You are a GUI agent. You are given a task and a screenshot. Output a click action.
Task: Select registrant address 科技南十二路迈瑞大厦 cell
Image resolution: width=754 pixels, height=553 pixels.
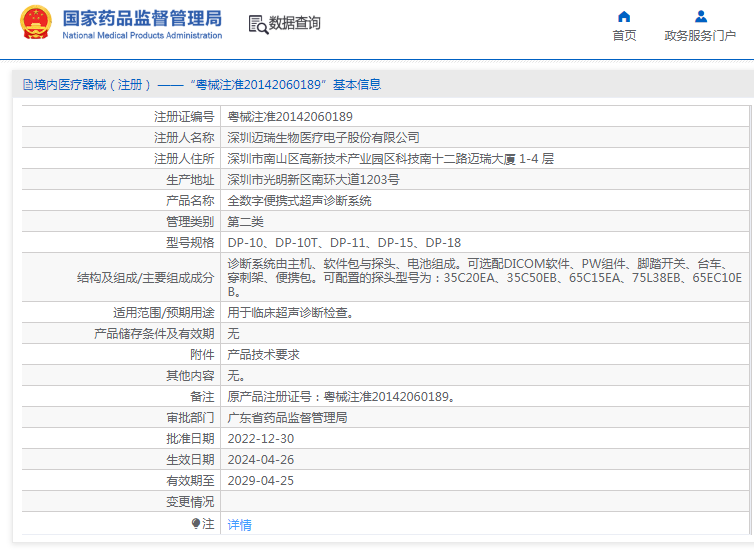[485, 159]
